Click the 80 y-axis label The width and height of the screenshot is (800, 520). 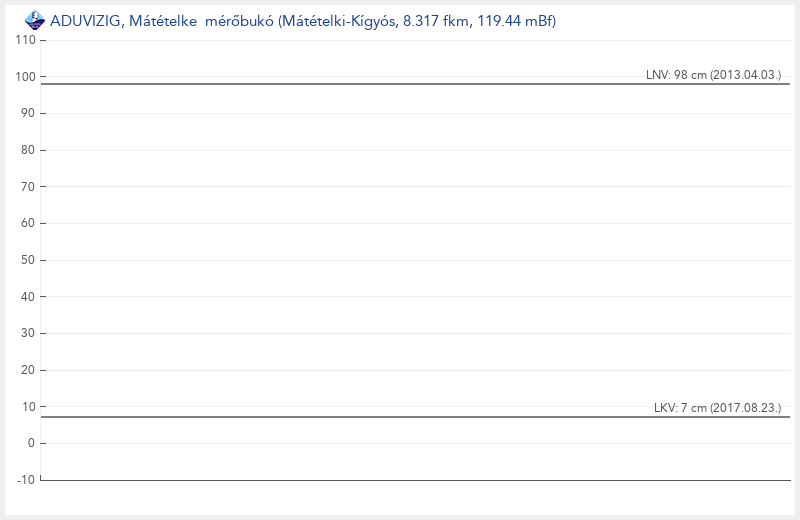pos(29,150)
